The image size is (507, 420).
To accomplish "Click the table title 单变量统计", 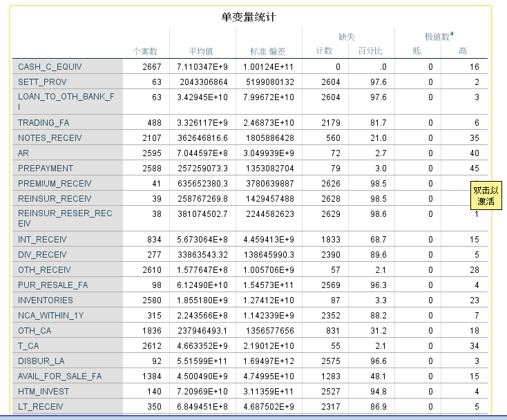I will tap(249, 17).
